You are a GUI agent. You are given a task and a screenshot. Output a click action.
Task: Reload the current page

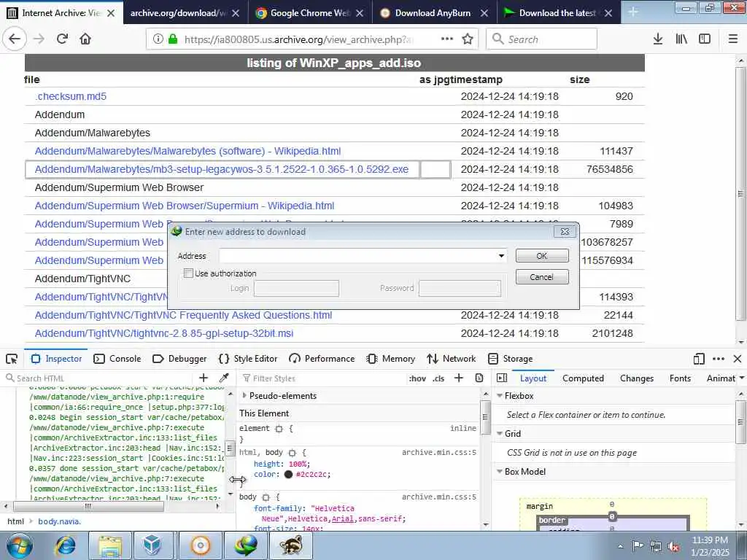(x=62, y=39)
